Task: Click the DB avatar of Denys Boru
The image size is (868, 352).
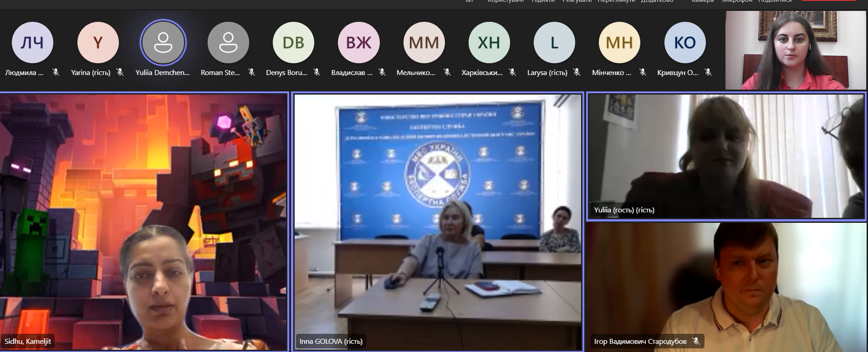Action: [x=293, y=43]
